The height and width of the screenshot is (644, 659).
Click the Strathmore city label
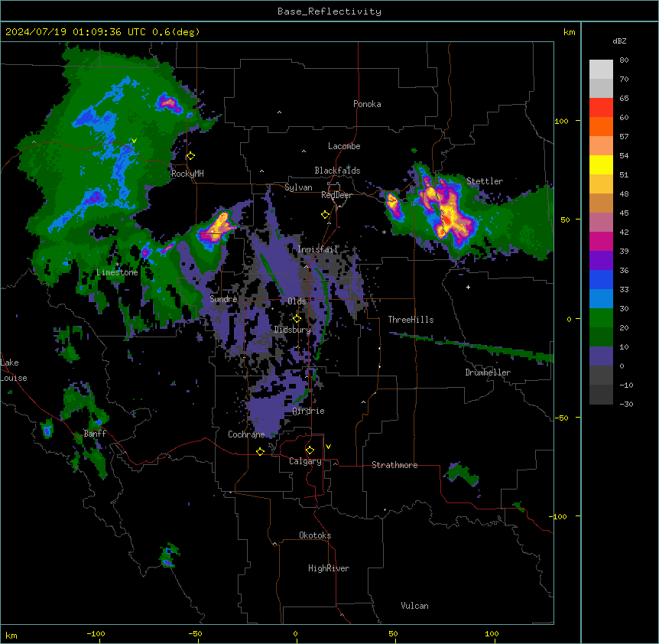[x=394, y=465]
